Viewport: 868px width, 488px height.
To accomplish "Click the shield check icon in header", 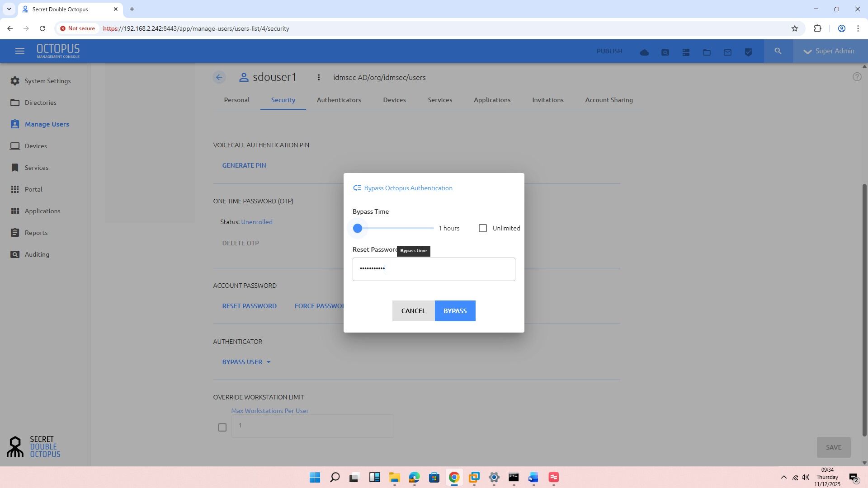I will pyautogui.click(x=748, y=52).
